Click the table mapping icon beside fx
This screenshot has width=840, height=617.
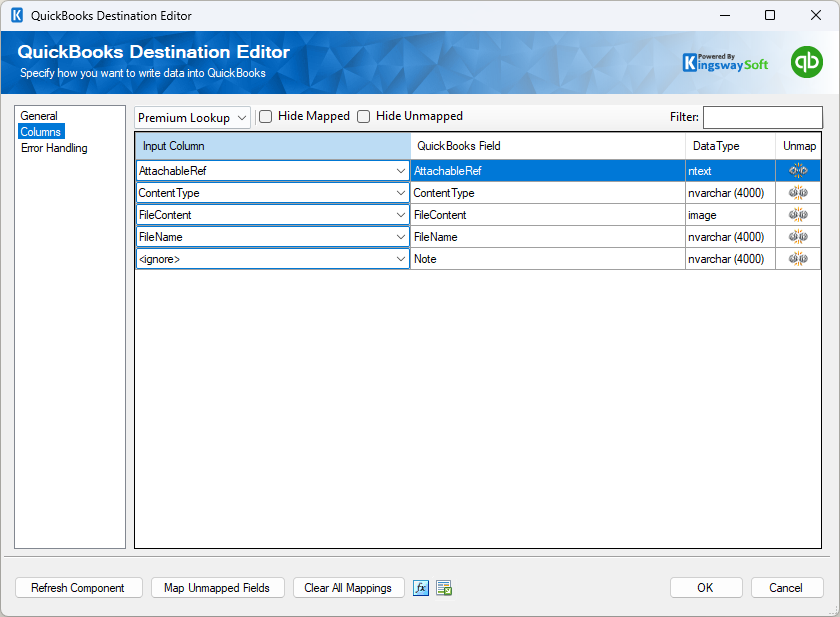(444, 588)
